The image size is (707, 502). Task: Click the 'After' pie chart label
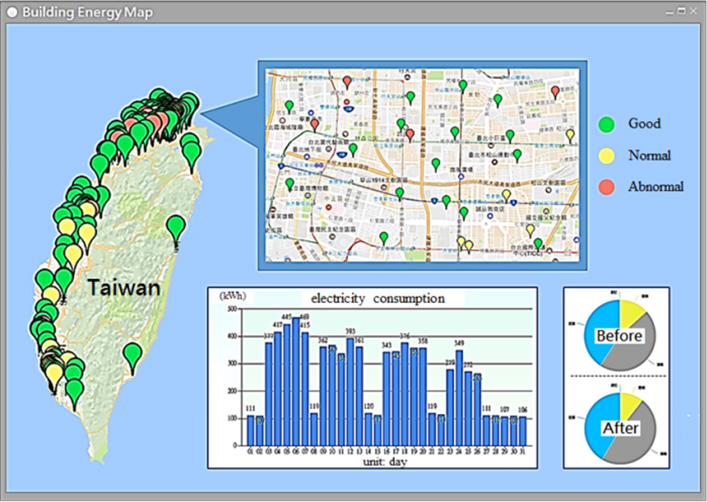[620, 428]
